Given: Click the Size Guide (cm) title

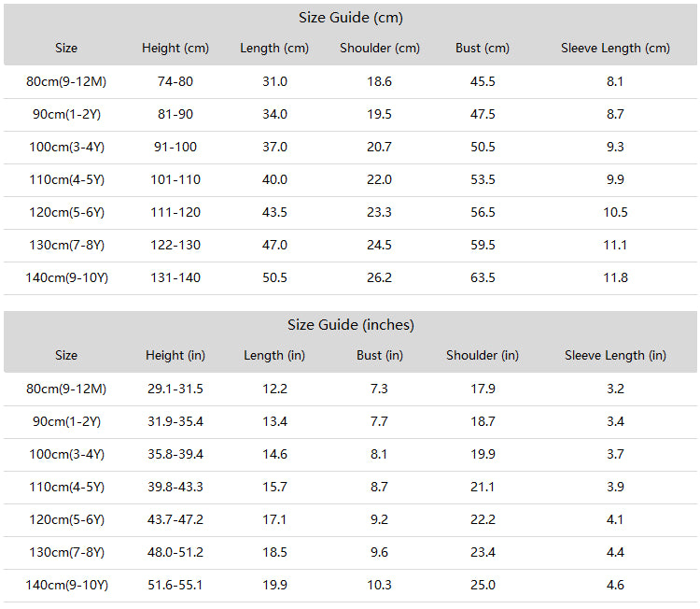Looking at the screenshot, I should pos(350,18).
